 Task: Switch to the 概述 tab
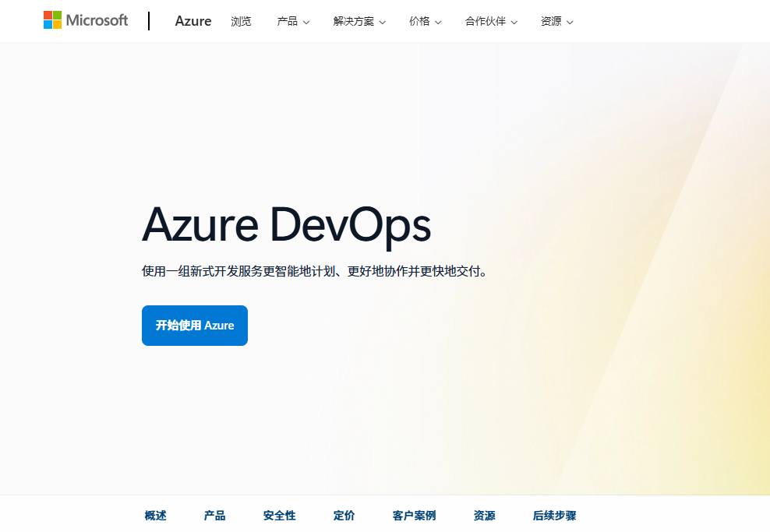tap(156, 516)
